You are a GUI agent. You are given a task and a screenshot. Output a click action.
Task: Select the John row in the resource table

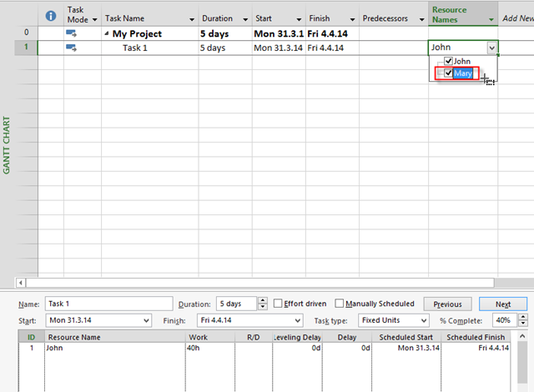click(x=100, y=348)
